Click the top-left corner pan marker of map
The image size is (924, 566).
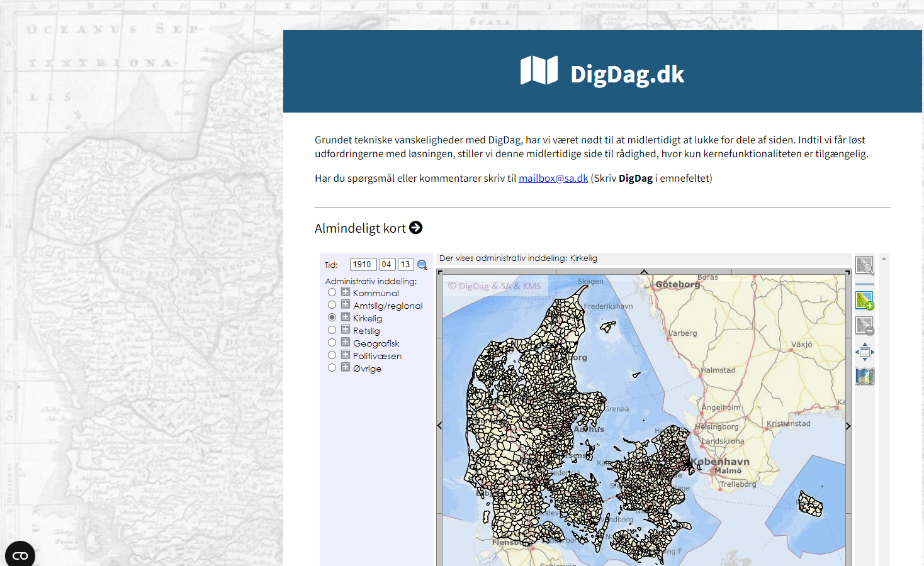click(439, 272)
